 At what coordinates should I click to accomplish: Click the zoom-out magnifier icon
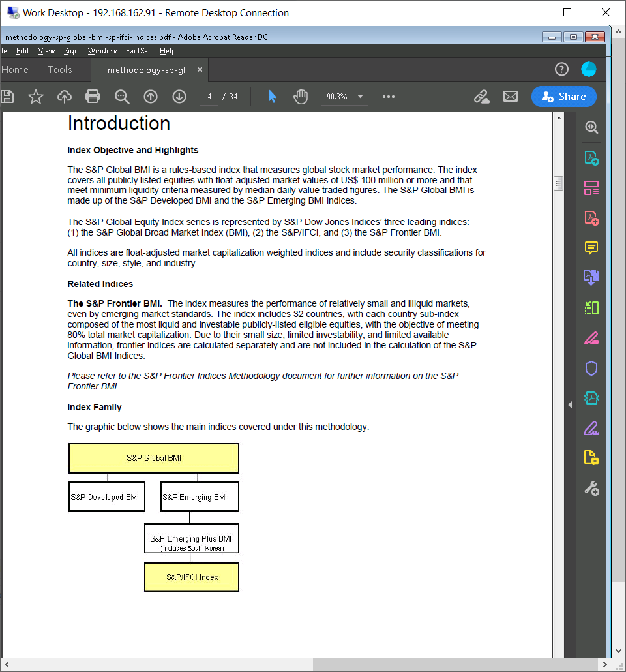click(121, 97)
